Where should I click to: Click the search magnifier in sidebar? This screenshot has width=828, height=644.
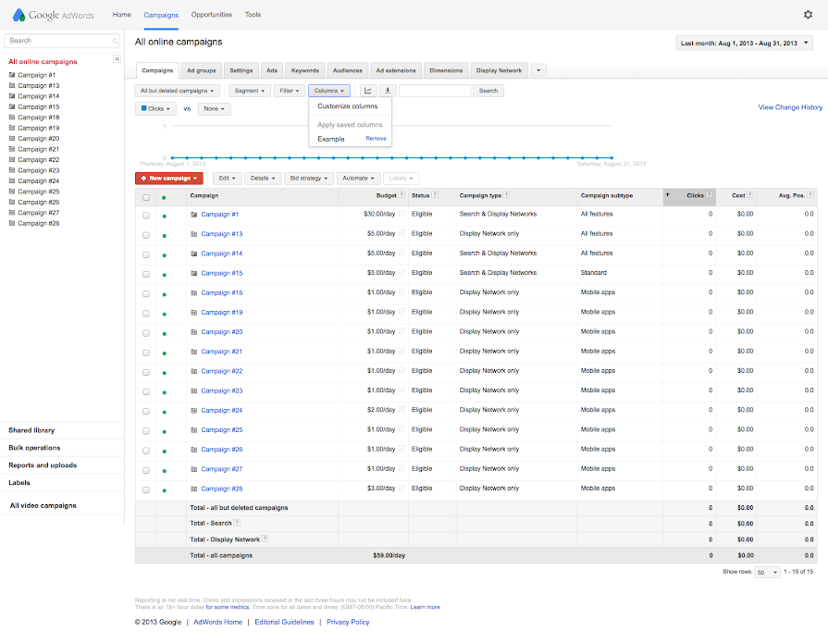pos(115,41)
